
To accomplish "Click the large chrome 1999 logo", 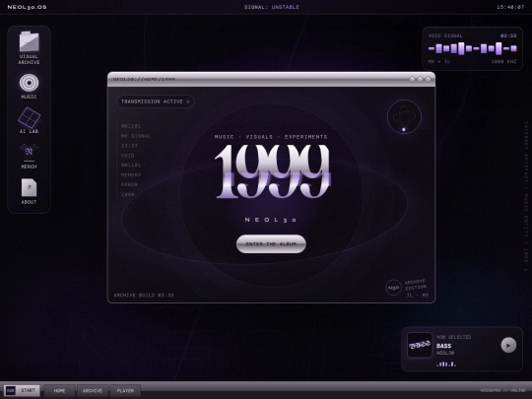I will pyautogui.click(x=273, y=171).
